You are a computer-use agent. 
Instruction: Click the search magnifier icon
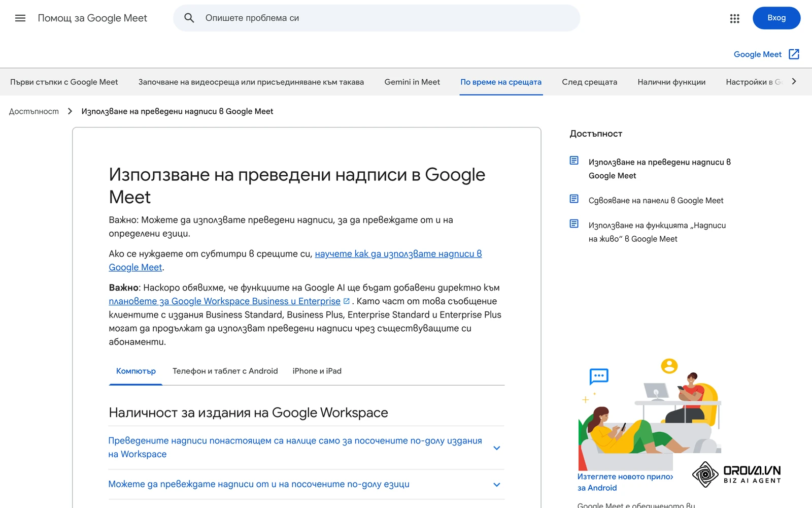click(189, 18)
